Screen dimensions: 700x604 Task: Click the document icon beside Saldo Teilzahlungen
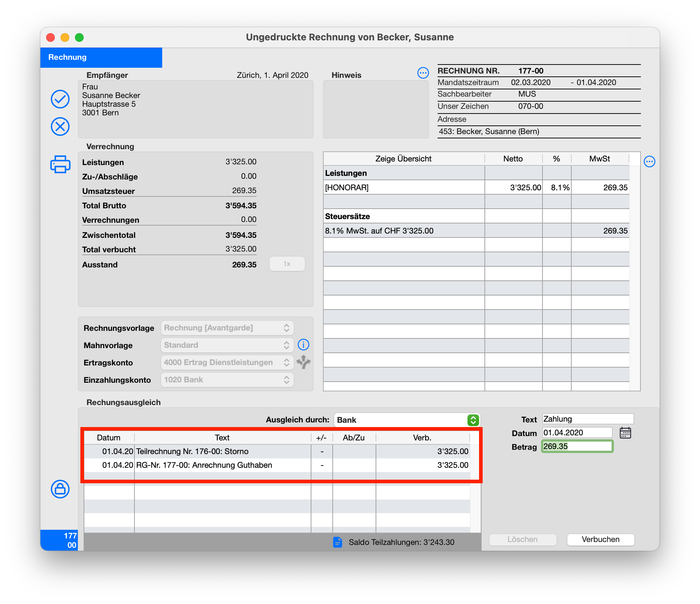click(x=337, y=542)
